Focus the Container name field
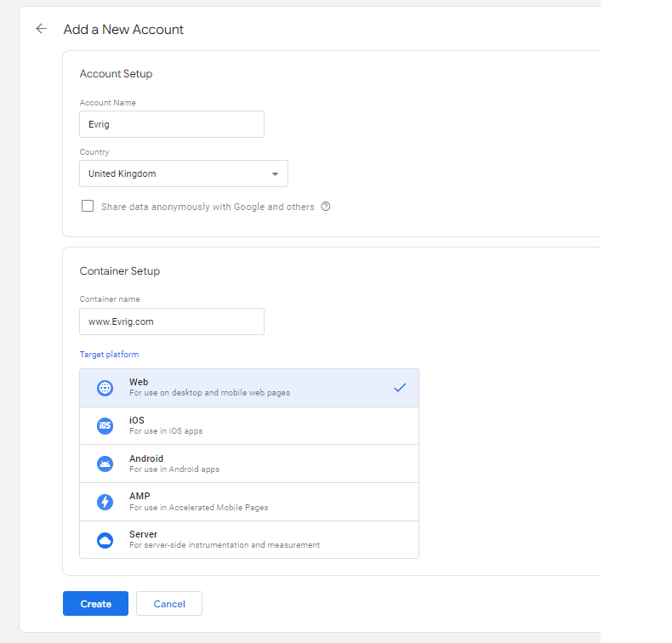 point(172,321)
